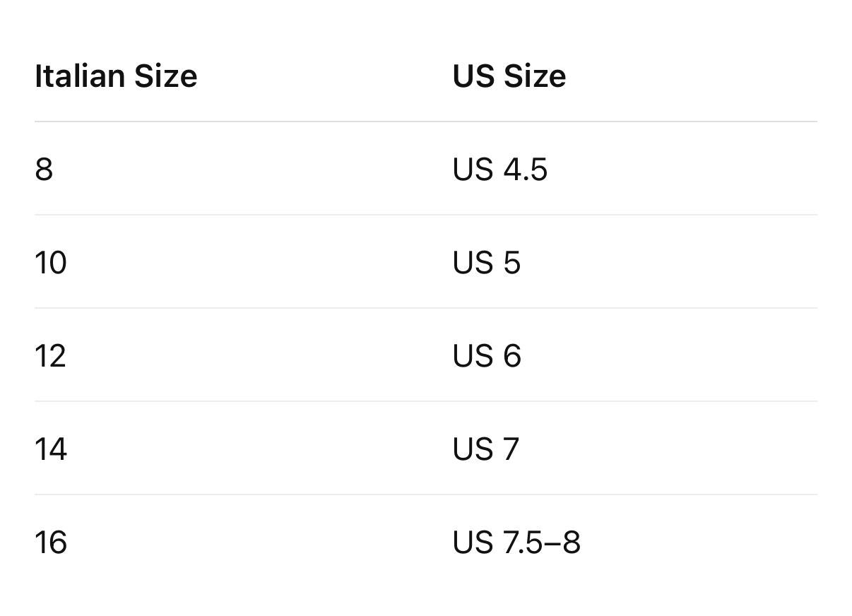Click the Italian Size column header
The height and width of the screenshot is (616, 852).
[x=116, y=76]
